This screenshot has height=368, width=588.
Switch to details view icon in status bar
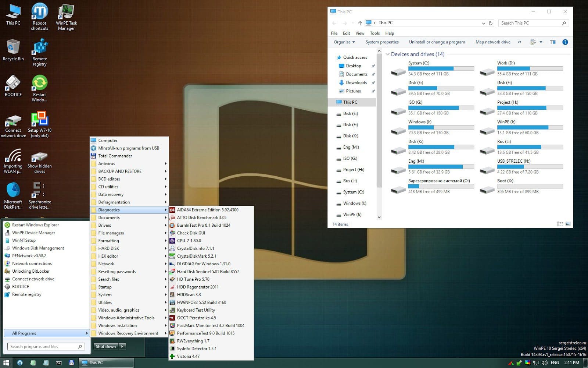[560, 224]
